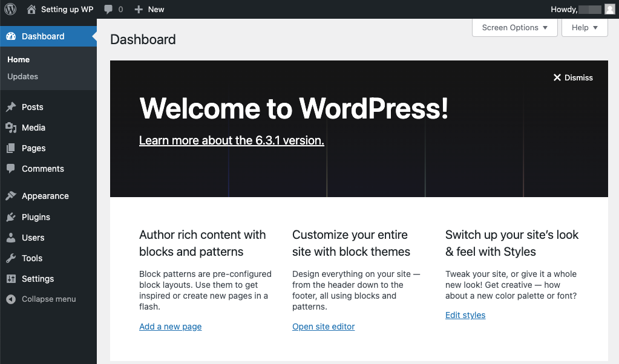This screenshot has height=364, width=619.
Task: Click the Tweak your site paragraph
Action: pos(511,285)
